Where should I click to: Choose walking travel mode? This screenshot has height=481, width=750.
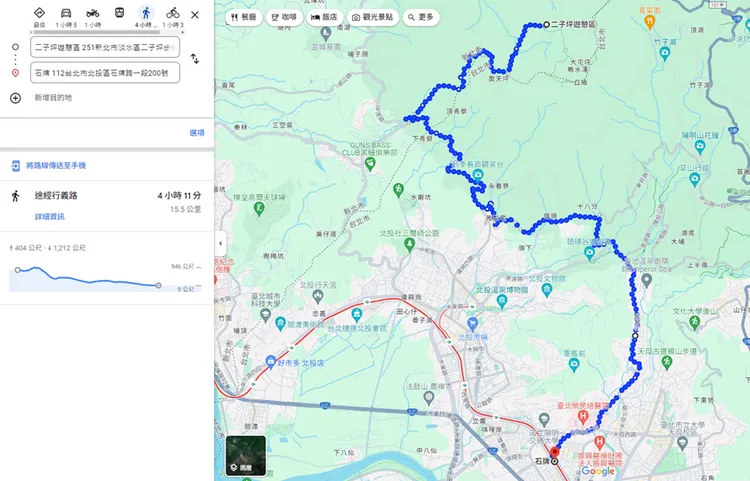click(146, 12)
